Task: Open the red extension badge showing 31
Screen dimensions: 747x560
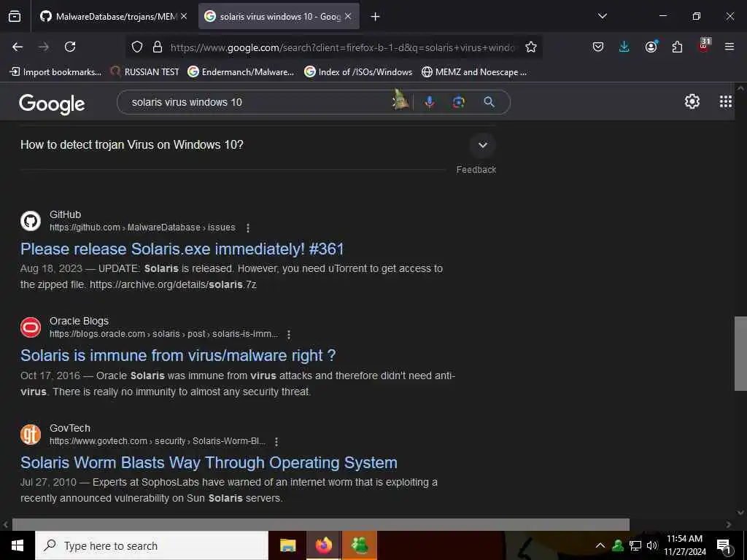Action: (704, 45)
